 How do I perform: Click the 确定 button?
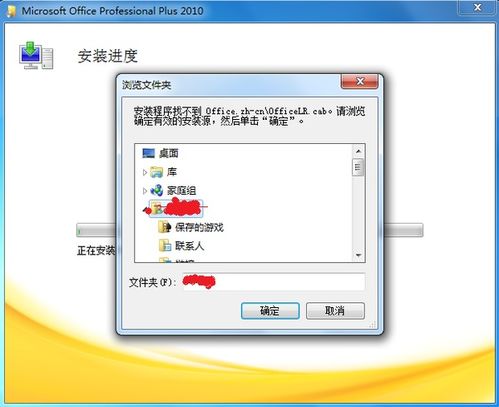[x=270, y=311]
